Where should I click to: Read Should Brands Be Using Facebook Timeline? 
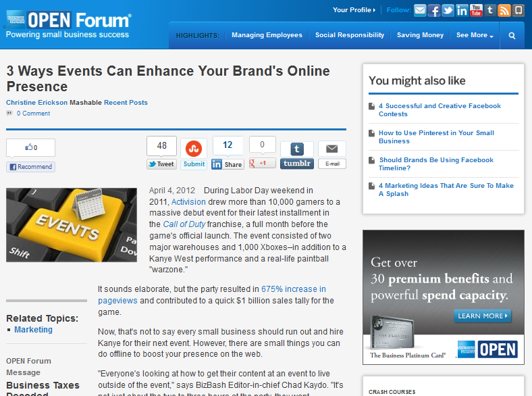[x=436, y=164]
